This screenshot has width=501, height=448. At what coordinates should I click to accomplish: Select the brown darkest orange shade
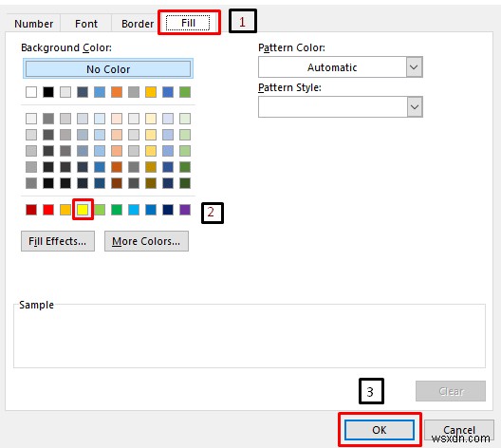click(x=117, y=183)
